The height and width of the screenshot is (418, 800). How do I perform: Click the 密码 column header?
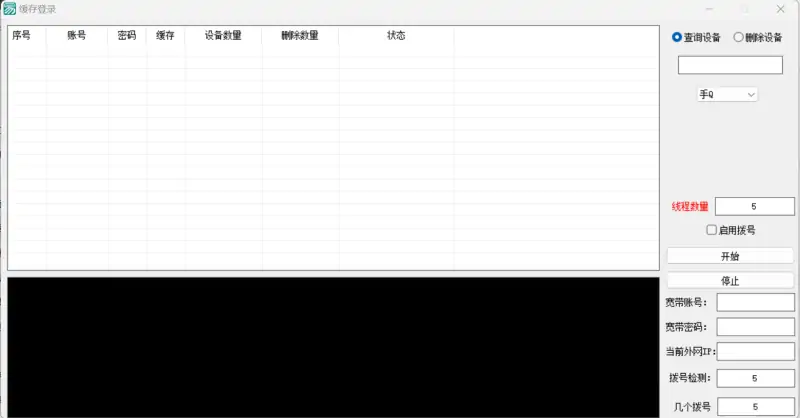(127, 35)
